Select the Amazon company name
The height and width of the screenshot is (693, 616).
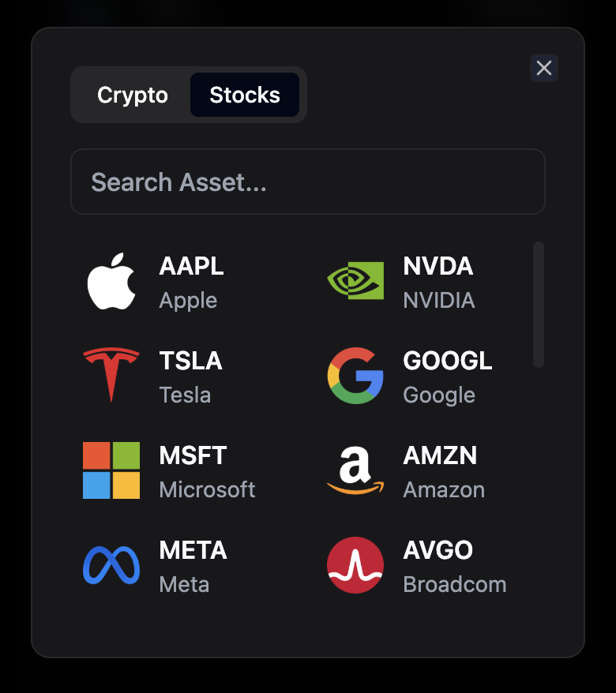[444, 489]
